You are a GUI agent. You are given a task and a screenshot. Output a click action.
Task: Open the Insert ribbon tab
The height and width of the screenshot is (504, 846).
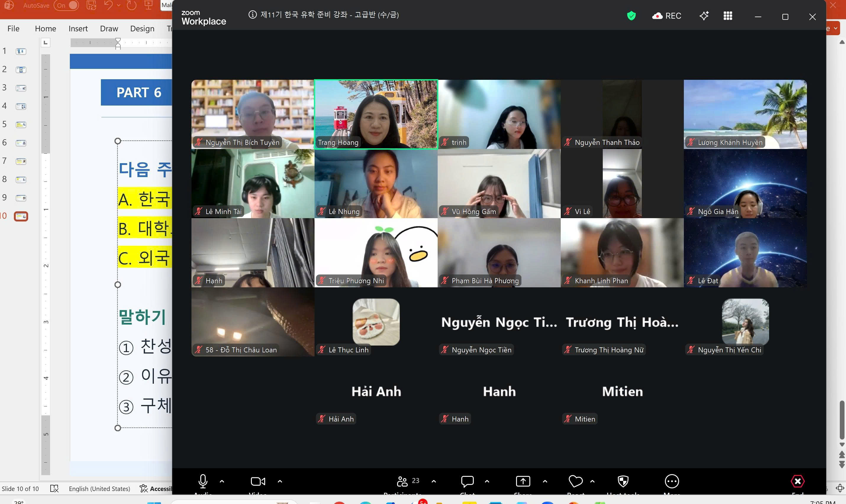point(78,29)
